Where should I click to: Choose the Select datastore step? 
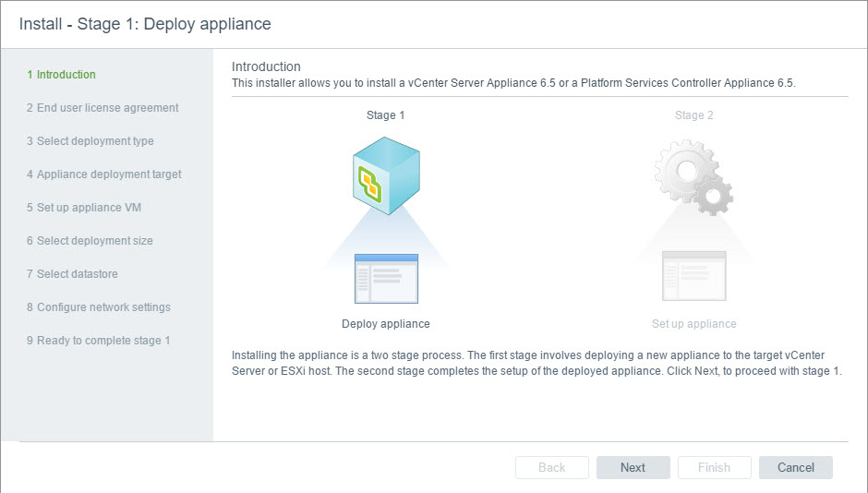point(72,274)
